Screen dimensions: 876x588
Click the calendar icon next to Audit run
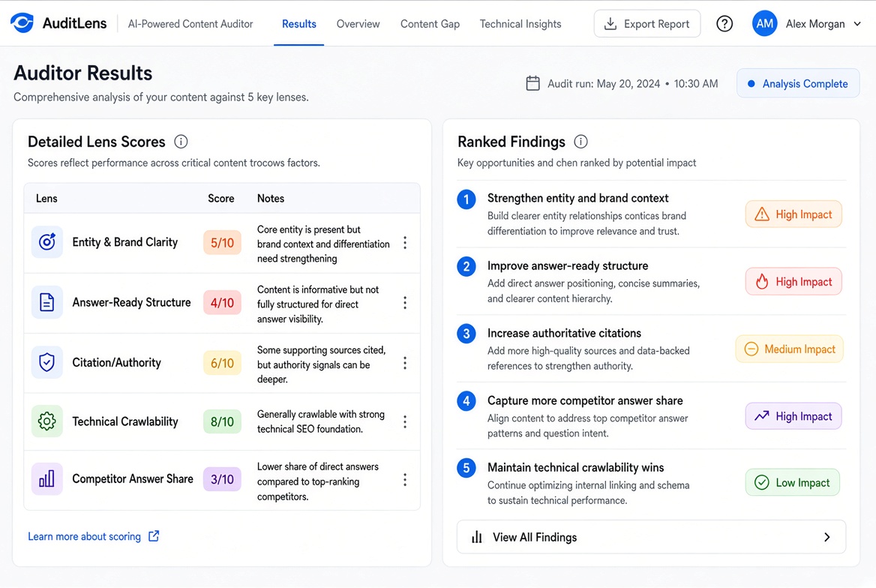point(533,83)
